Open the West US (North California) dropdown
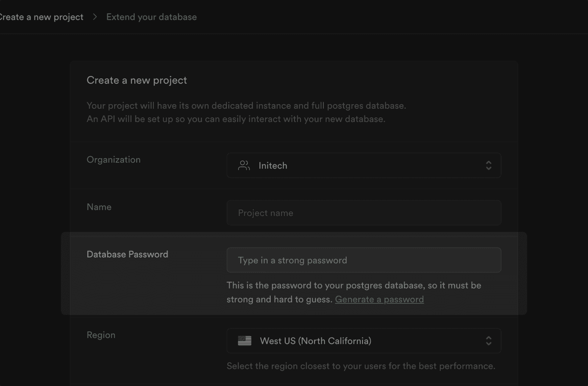This screenshot has height=386, width=588. pyautogui.click(x=364, y=341)
